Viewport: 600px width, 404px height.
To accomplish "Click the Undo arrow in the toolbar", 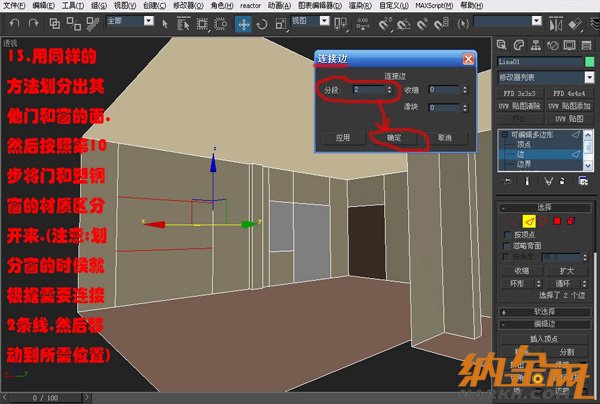I will (x=15, y=23).
